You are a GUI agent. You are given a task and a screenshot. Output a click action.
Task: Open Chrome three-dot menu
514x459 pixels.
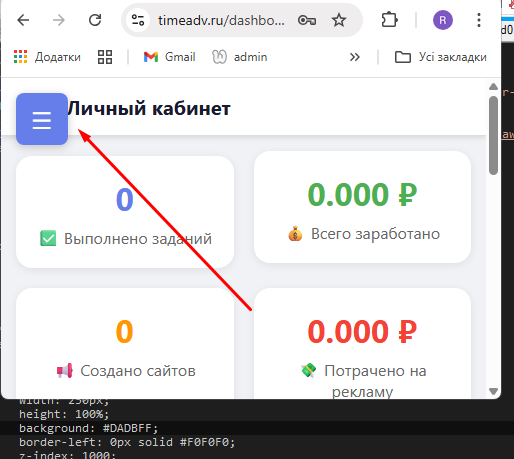479,20
